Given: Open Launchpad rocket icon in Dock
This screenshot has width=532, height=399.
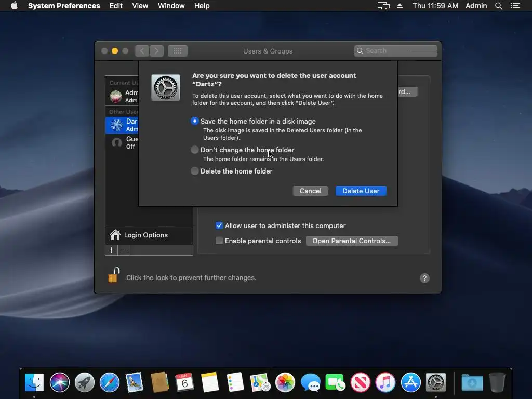Looking at the screenshot, I should [85, 382].
